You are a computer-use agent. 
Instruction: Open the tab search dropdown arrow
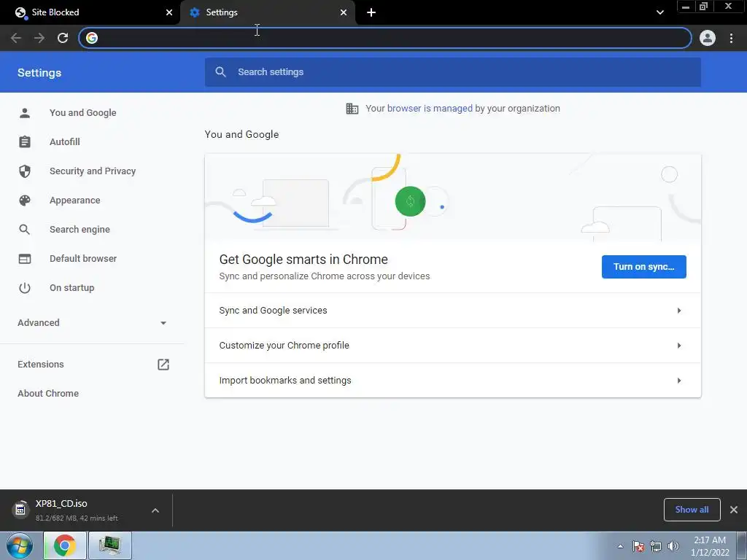pos(659,12)
